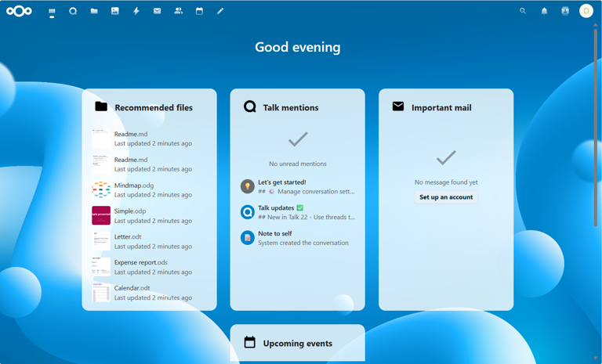This screenshot has width=602, height=364.
Task: Click 'No message found yet' text
Action: pyautogui.click(x=446, y=182)
